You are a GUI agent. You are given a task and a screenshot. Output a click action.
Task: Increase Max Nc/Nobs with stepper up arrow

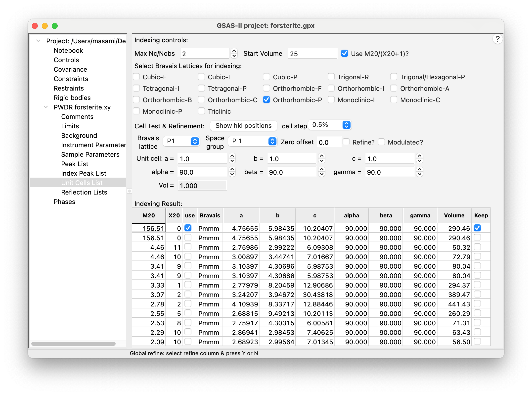[234, 51]
